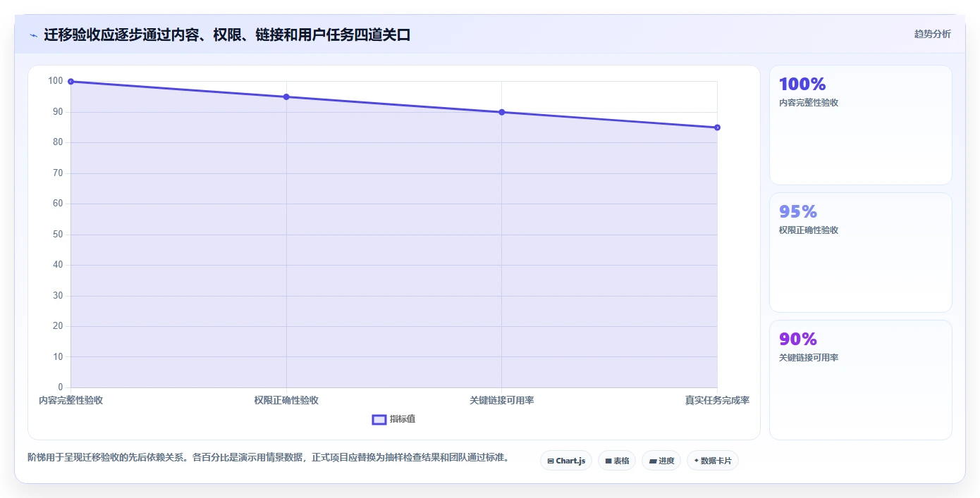Click the data point at 关键链接可用率
Viewport: 980px width, 498px height.
pos(502,112)
